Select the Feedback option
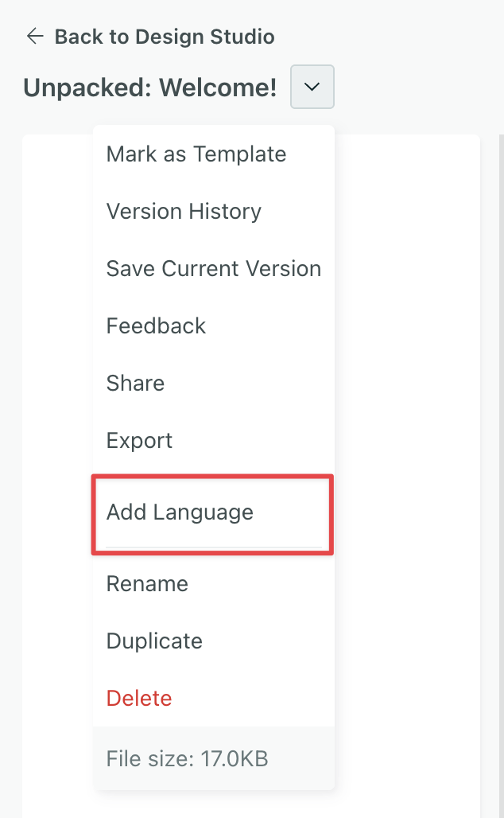Image resolution: width=504 pixels, height=818 pixels. coord(156,325)
